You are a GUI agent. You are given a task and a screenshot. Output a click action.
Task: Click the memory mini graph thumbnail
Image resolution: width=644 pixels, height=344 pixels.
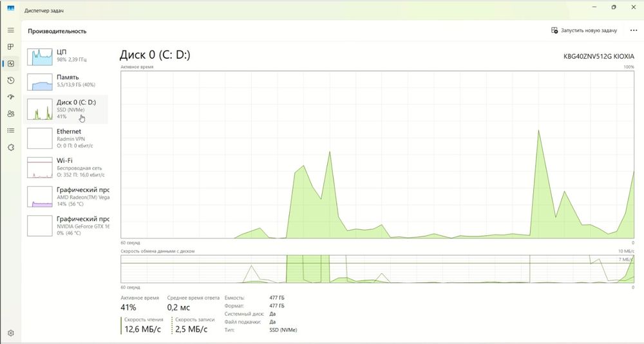click(40, 82)
